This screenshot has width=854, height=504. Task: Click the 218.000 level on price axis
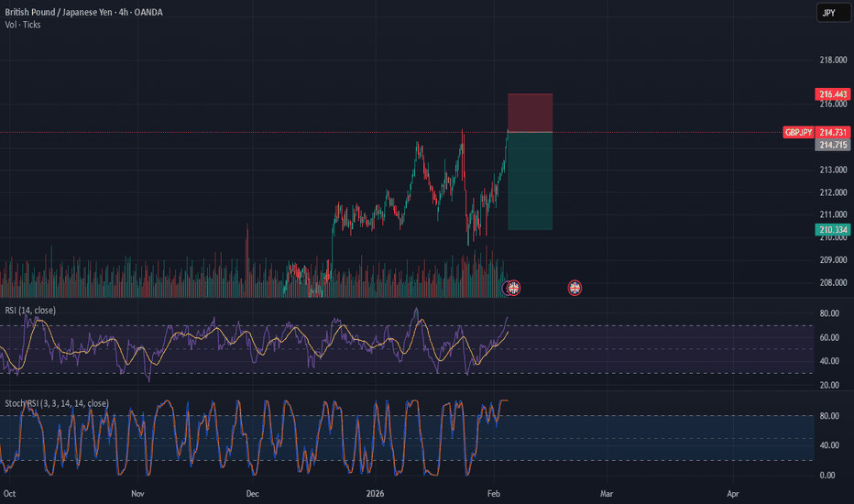[x=831, y=60]
